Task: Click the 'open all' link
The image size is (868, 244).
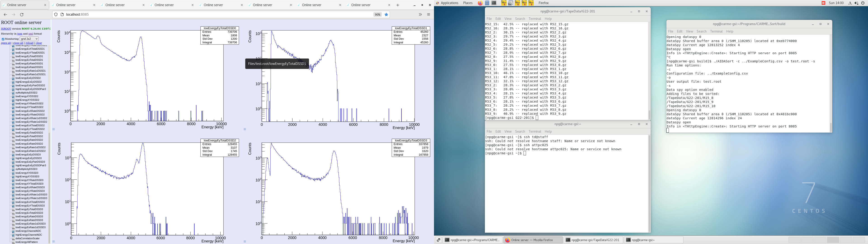Action: (6, 43)
